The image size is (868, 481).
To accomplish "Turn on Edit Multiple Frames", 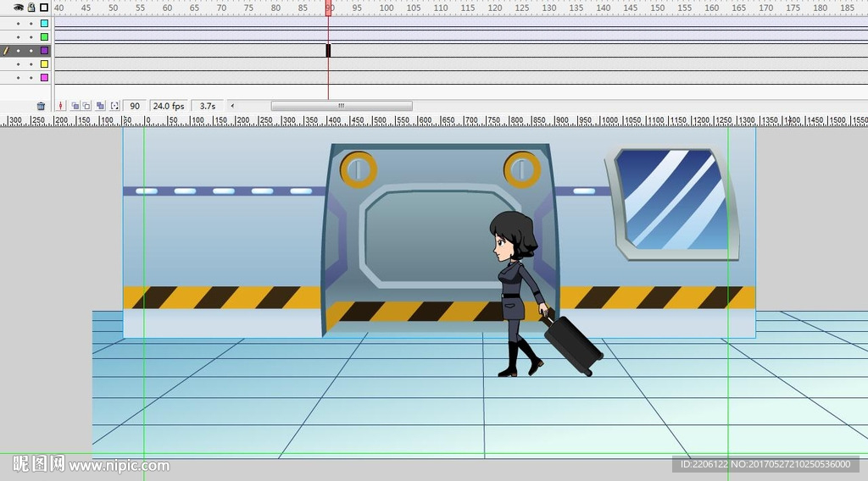I will (x=100, y=106).
